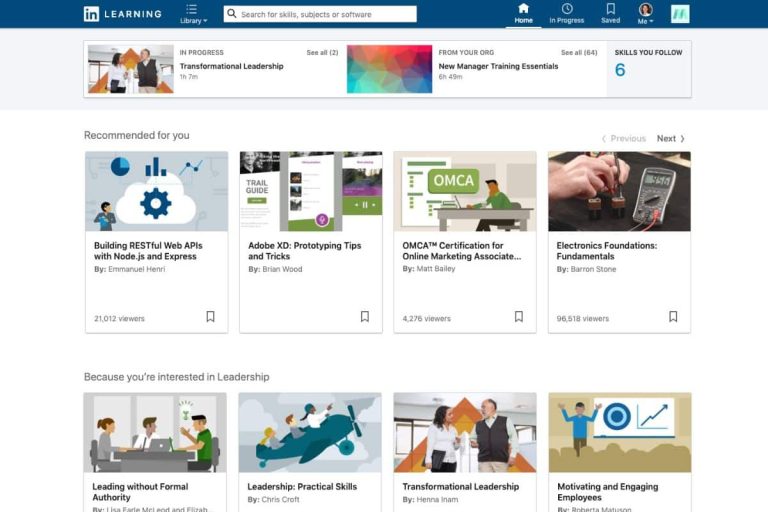Click '4,276 viewers' text
Screen dimensions: 768x512
(427, 318)
